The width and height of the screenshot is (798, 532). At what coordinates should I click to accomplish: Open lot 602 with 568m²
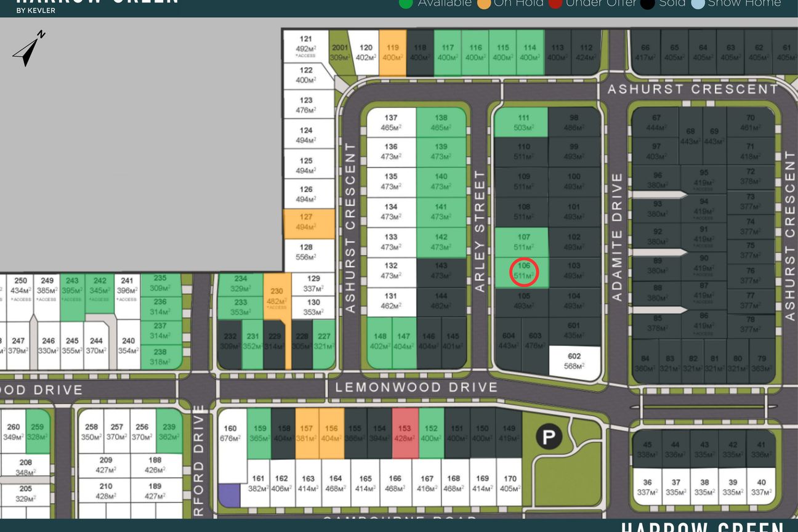coord(574,362)
